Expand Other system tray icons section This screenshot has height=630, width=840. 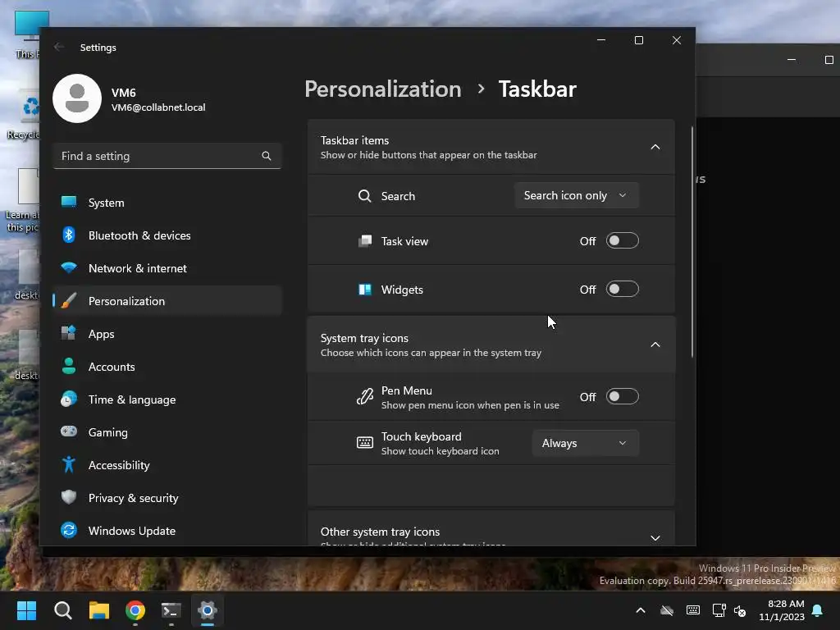coord(655,537)
